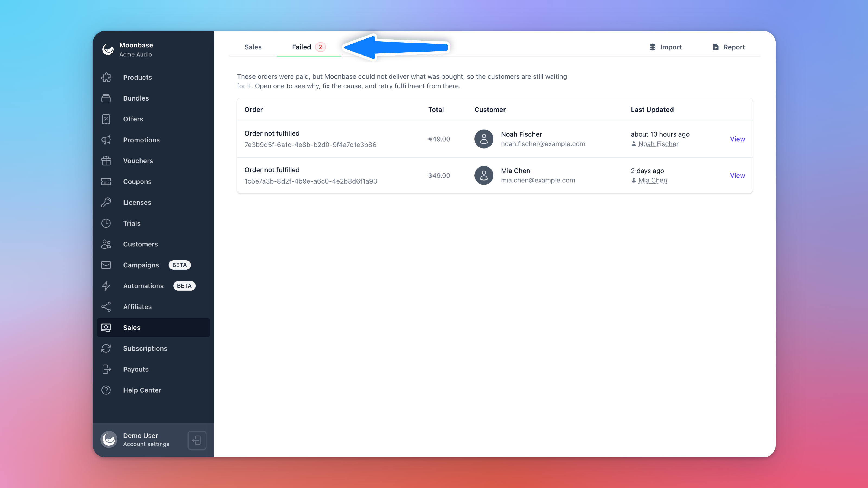Viewport: 868px width, 488px height.
Task: Open the Sales sidebar menu item
Action: 153,328
